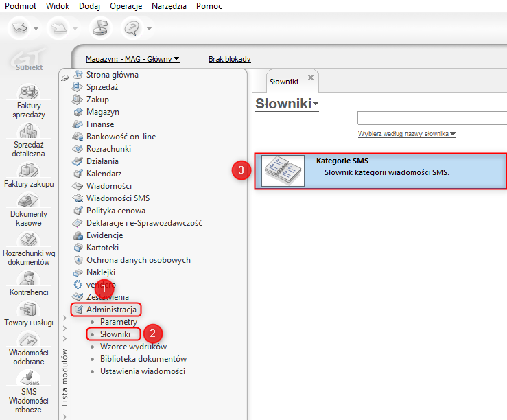Image resolution: width=507 pixels, height=420 pixels.
Task: Click the back navigation arrow toolbar button
Action: pos(19,28)
